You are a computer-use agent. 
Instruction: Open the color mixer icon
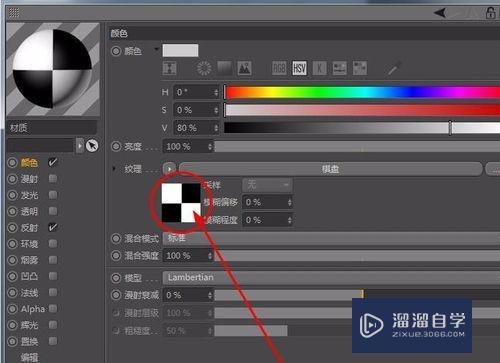tap(340, 68)
